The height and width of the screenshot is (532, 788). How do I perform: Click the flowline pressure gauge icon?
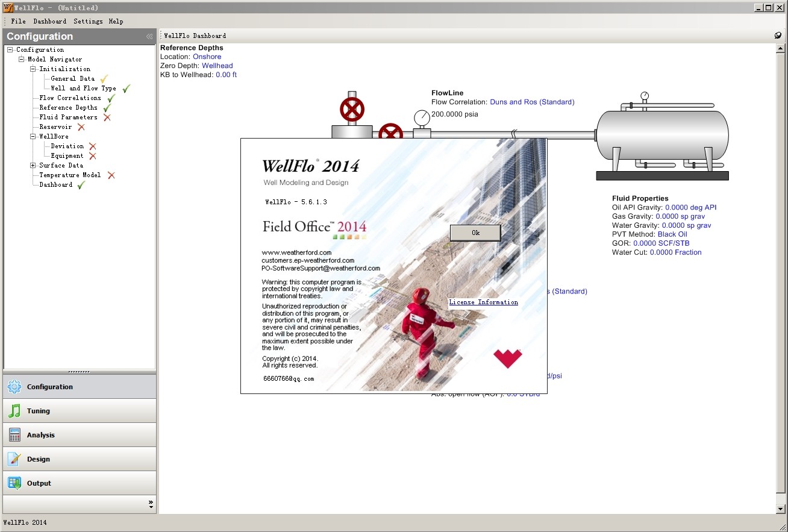[x=422, y=118]
